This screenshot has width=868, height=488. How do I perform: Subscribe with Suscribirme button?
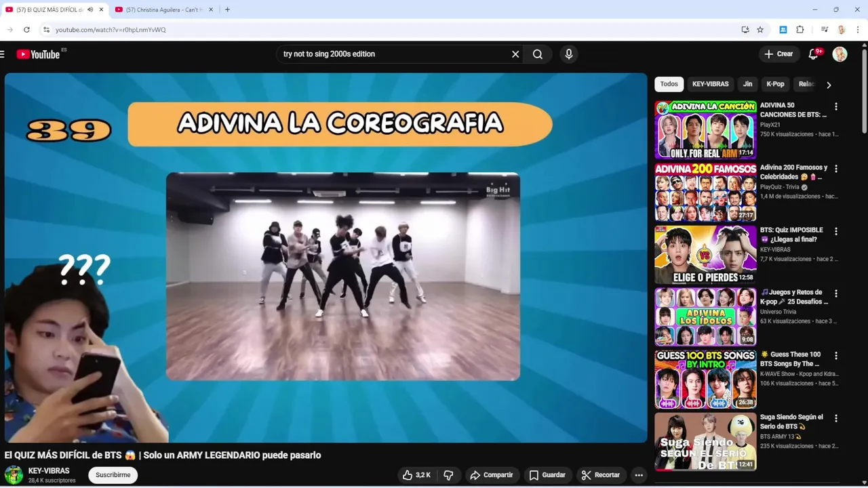[x=113, y=475]
